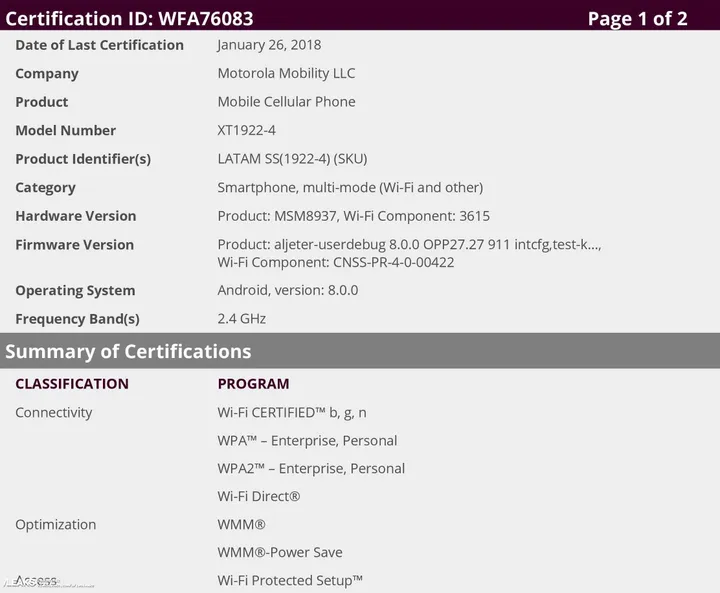Click the WPA2 Enterprise, Personal entry
This screenshot has width=720, height=593.
[x=311, y=468]
